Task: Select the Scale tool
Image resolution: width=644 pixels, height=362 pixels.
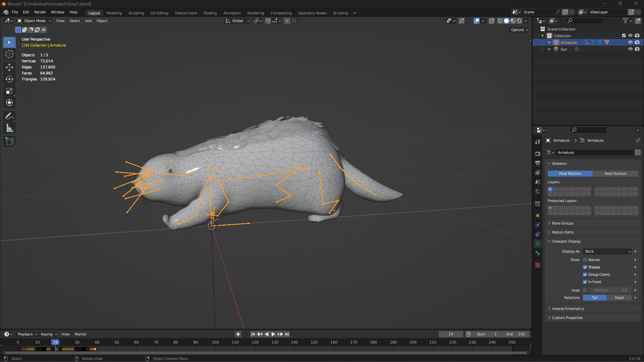Action: point(9,91)
